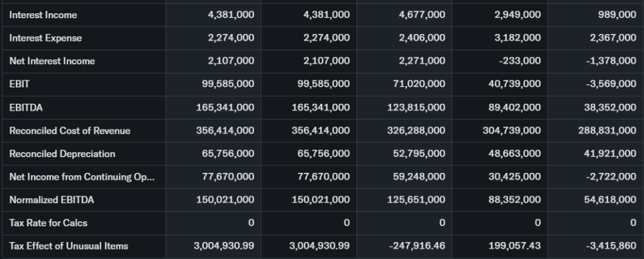Image resolution: width=644 pixels, height=259 pixels.
Task: Click the Interest Income value 4,677,000
Action: 422,14
